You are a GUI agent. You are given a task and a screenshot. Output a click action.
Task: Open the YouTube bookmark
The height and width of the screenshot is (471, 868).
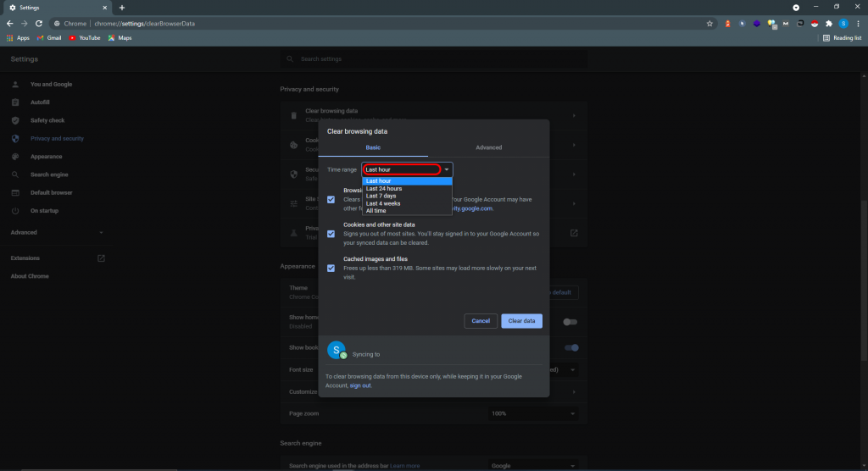[x=85, y=38]
